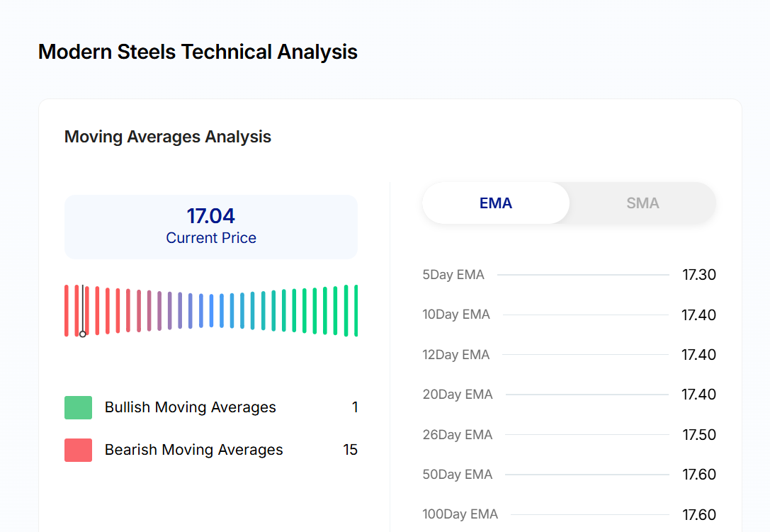Select the Bearish Moving Averages label
Viewport: 770px width, 532px height.
tap(193, 450)
